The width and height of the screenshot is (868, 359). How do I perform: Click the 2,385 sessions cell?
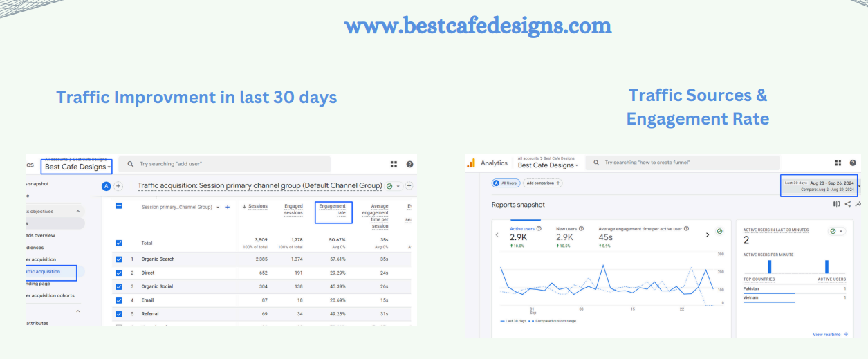pyautogui.click(x=260, y=259)
